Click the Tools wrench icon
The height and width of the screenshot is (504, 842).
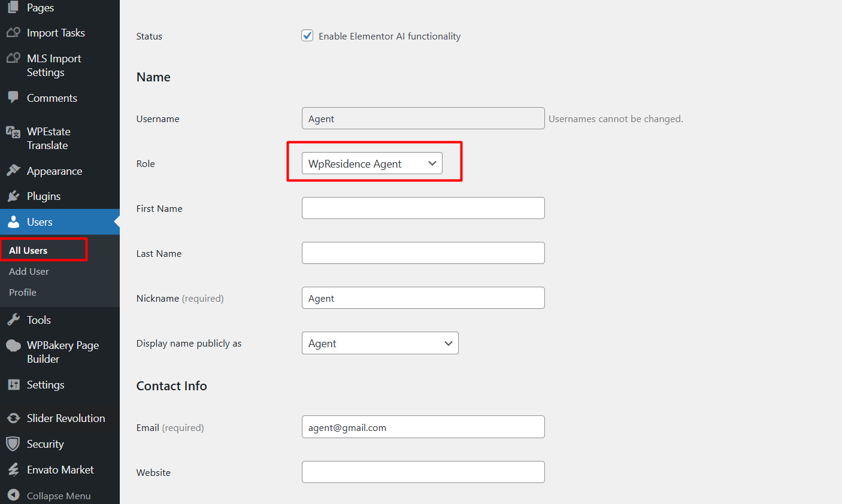pos(13,320)
